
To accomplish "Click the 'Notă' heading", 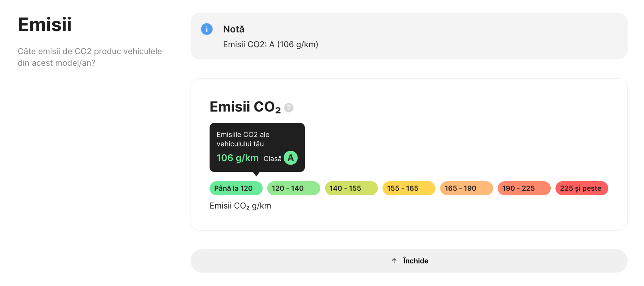I will click(x=233, y=29).
